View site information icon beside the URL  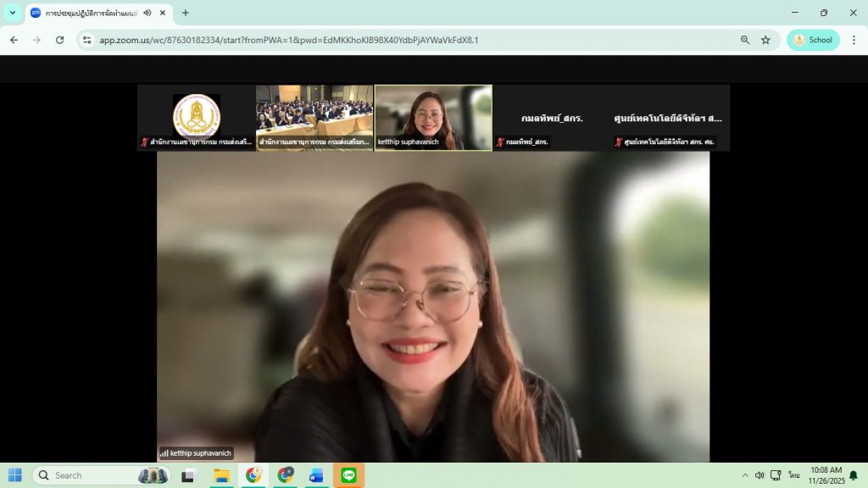(x=86, y=40)
